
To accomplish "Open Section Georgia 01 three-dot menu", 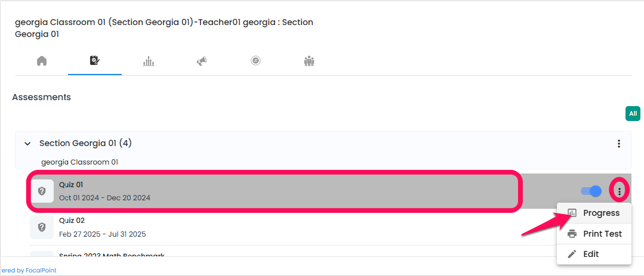I will coord(618,144).
